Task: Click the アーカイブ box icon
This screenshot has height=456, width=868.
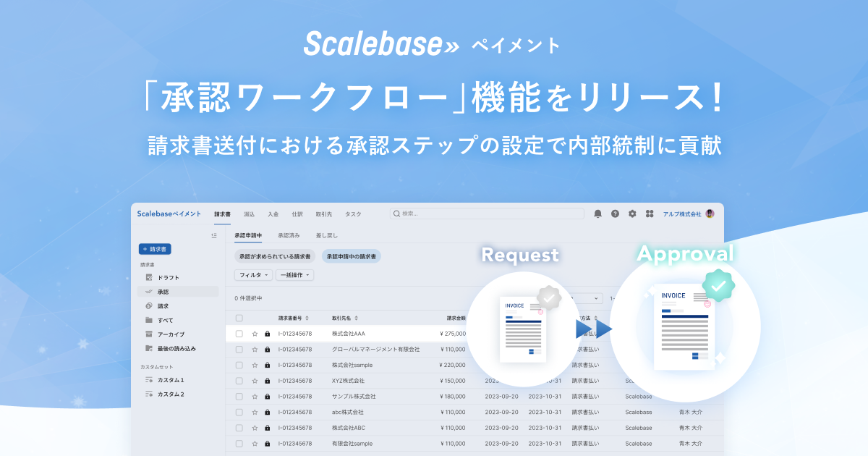Action: [148, 334]
